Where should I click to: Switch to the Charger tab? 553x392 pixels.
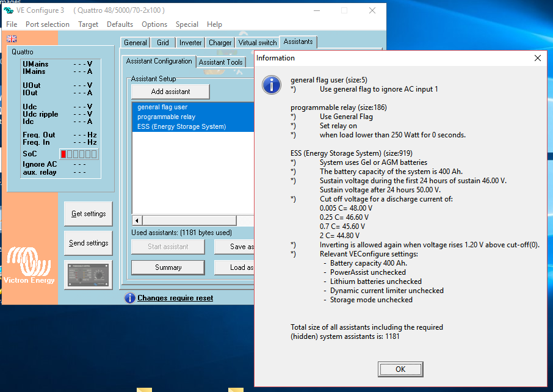[220, 43]
